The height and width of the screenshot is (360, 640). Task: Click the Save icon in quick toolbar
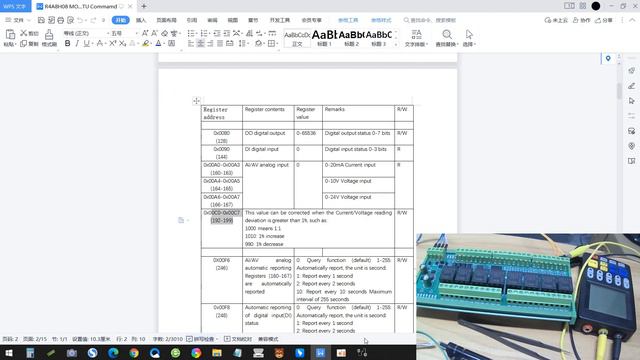(41, 20)
